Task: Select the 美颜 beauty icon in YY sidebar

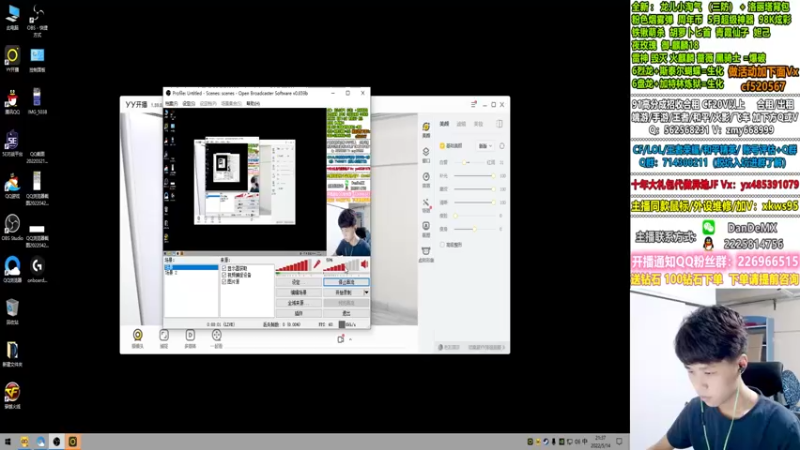Action: (426, 130)
